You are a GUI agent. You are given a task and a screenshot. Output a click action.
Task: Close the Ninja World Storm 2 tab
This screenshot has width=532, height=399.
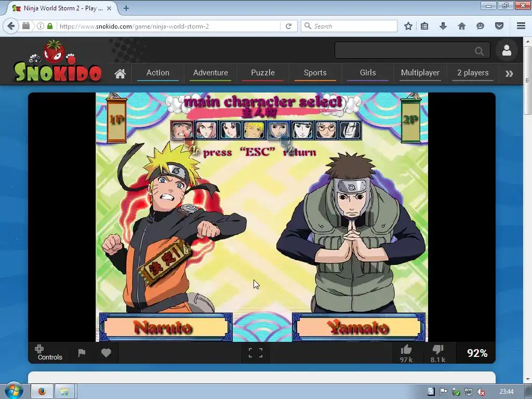109,8
